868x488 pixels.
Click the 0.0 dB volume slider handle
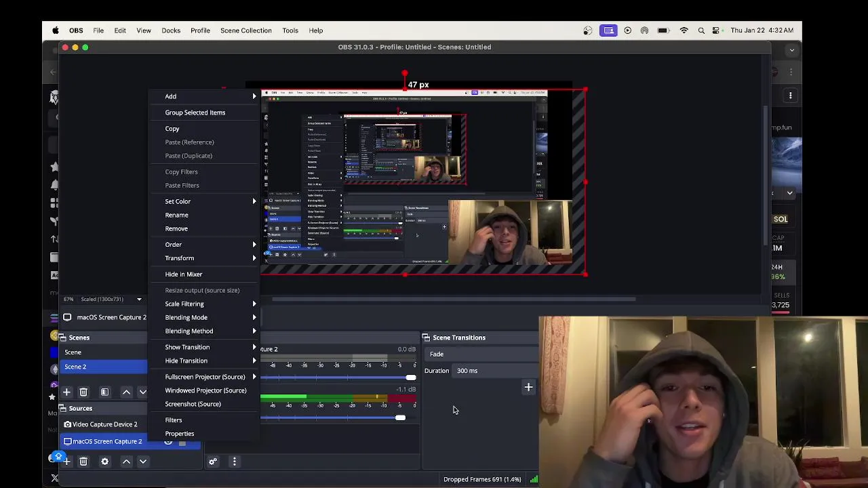[x=411, y=378]
